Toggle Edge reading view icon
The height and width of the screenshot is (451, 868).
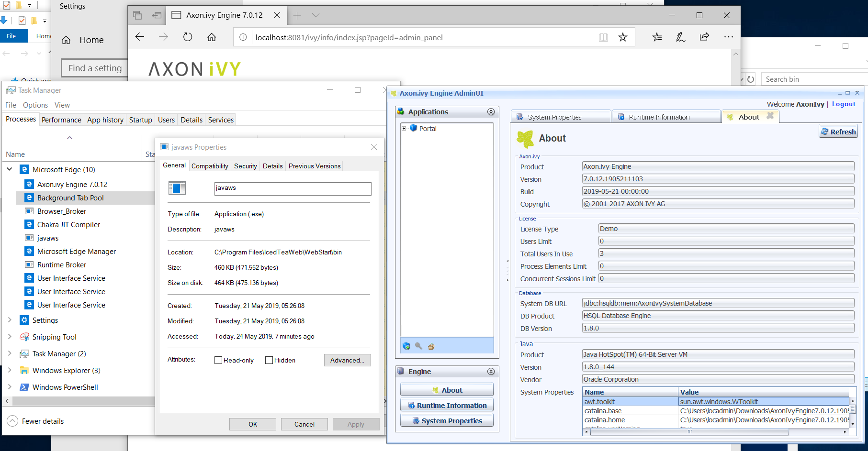(603, 37)
